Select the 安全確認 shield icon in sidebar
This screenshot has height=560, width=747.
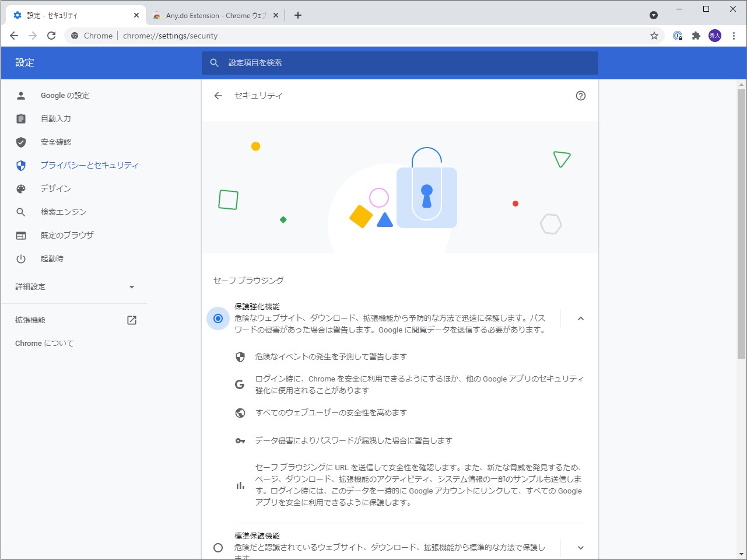pyautogui.click(x=21, y=142)
